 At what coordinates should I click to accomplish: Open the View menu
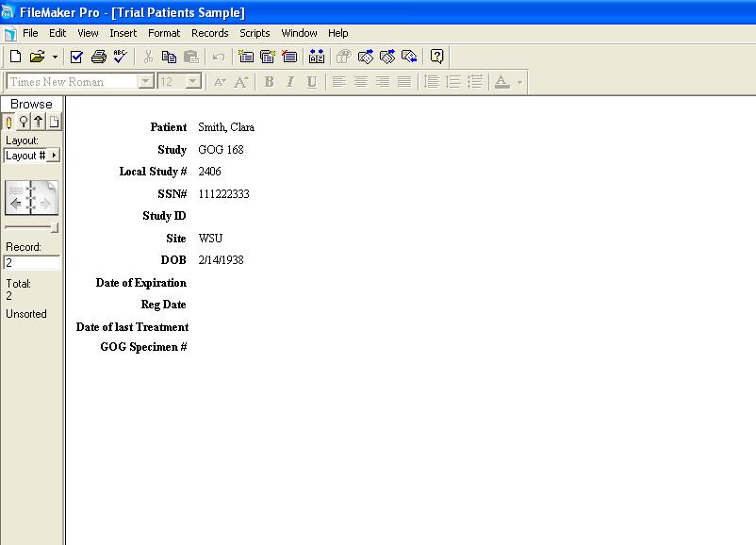click(x=88, y=33)
